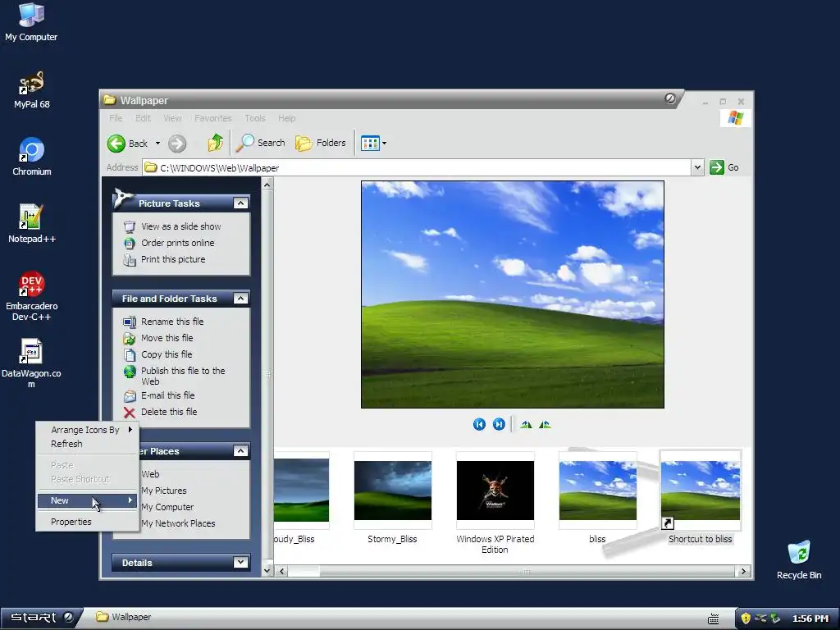This screenshot has height=630, width=840.
Task: Open the Recycle Bin
Action: click(799, 559)
